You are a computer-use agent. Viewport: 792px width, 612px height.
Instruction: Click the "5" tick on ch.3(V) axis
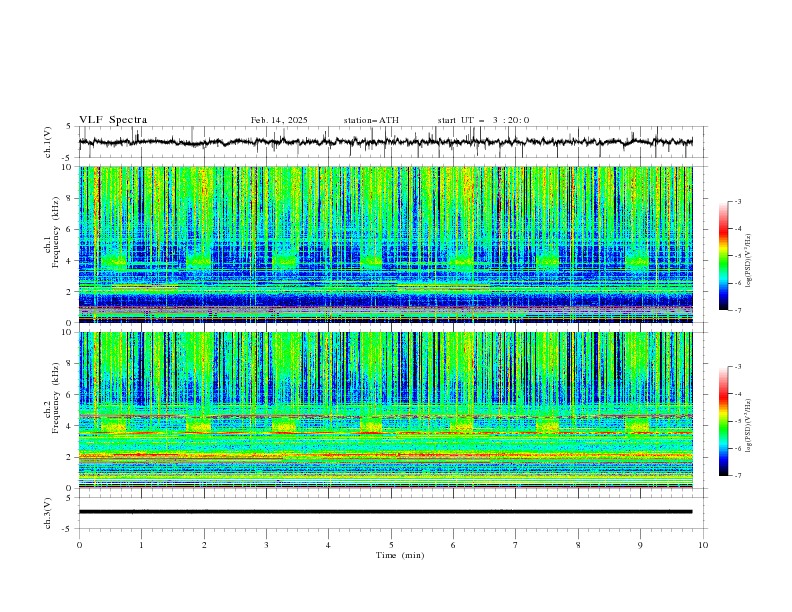69,498
